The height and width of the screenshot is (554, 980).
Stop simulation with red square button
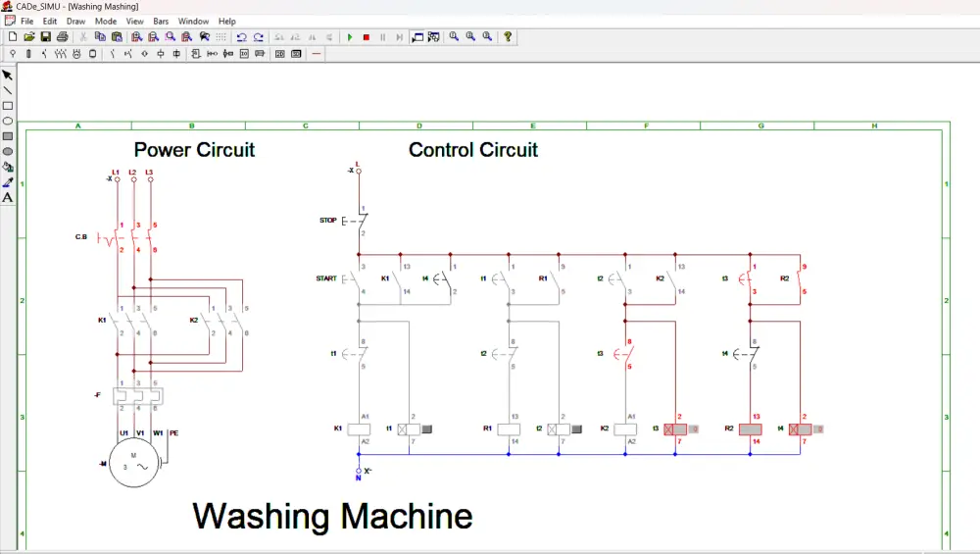pyautogui.click(x=367, y=37)
